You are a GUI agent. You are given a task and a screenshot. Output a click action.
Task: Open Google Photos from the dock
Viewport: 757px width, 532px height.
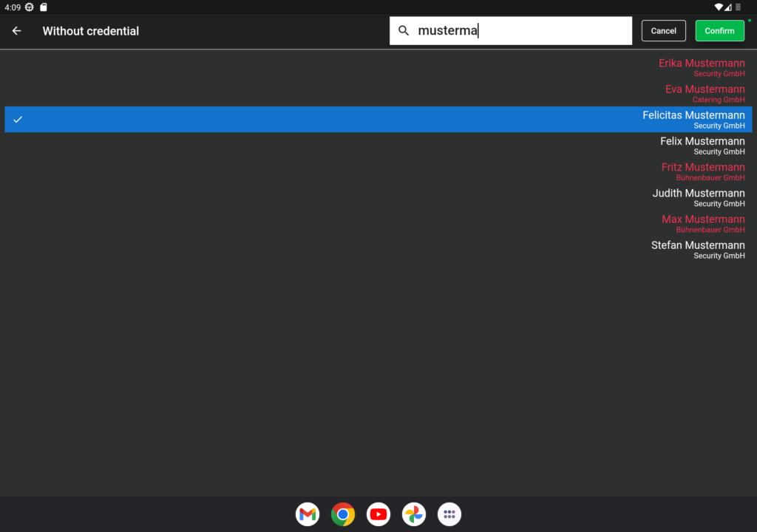pos(414,514)
